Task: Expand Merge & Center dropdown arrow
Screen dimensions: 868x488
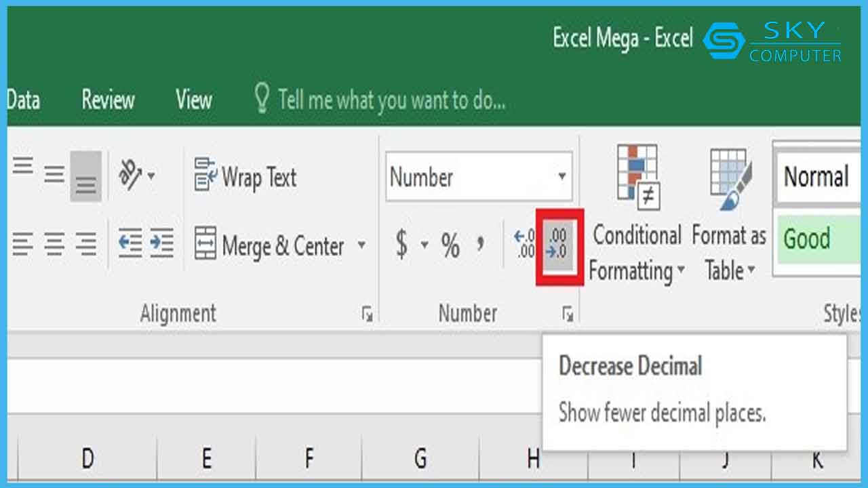Action: pyautogui.click(x=361, y=245)
